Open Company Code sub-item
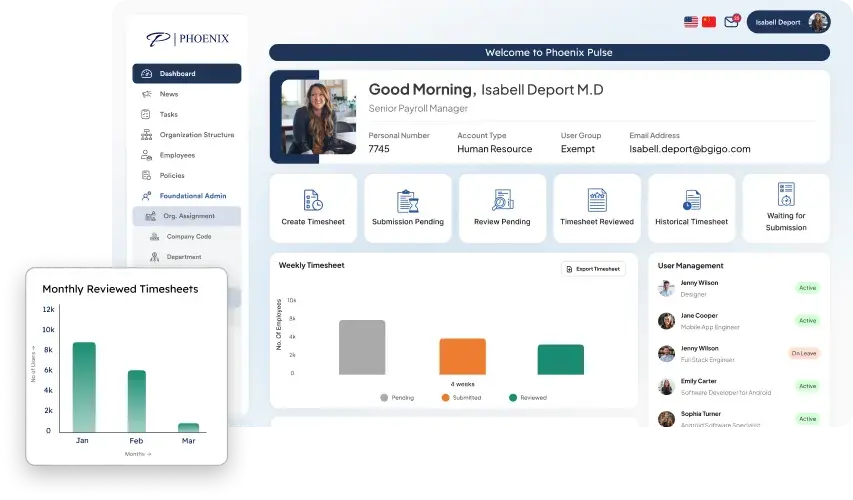The image size is (853, 500). pyautogui.click(x=187, y=237)
